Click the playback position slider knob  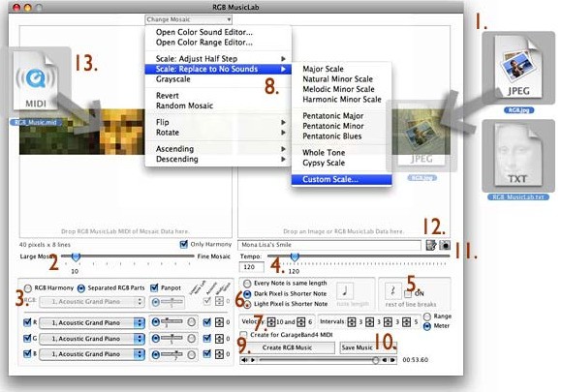pos(375,360)
